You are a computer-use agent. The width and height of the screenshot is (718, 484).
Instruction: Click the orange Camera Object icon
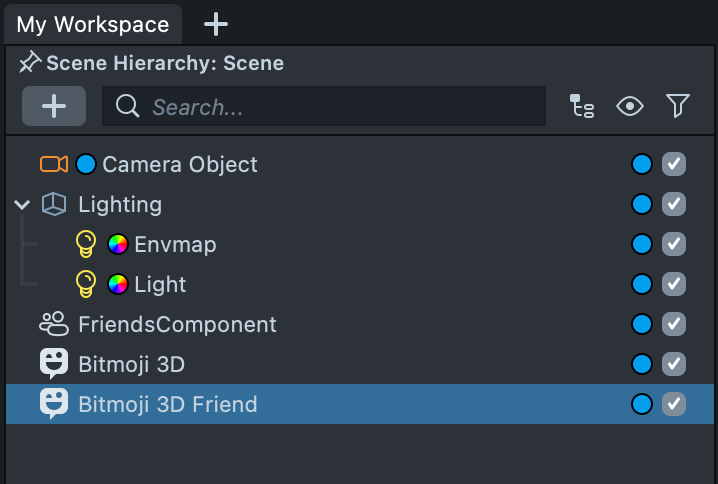[54, 164]
